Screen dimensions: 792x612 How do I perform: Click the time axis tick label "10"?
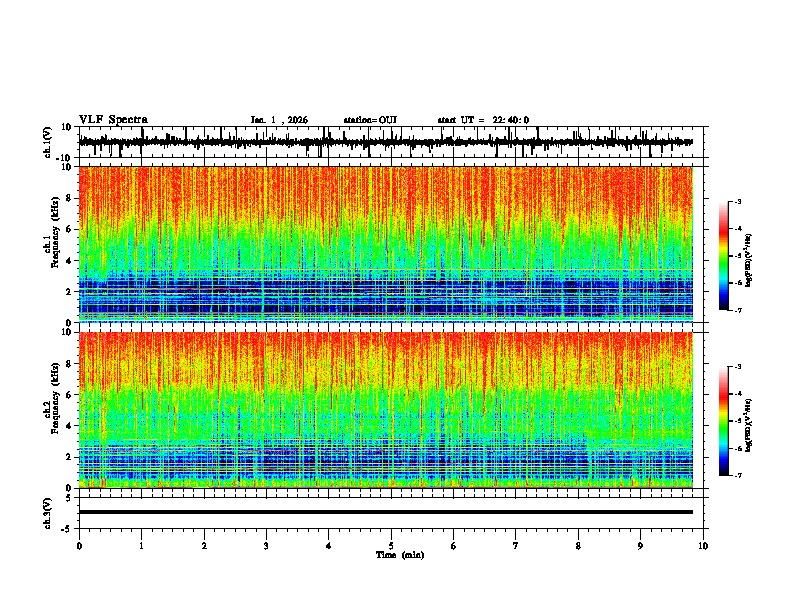click(x=703, y=546)
